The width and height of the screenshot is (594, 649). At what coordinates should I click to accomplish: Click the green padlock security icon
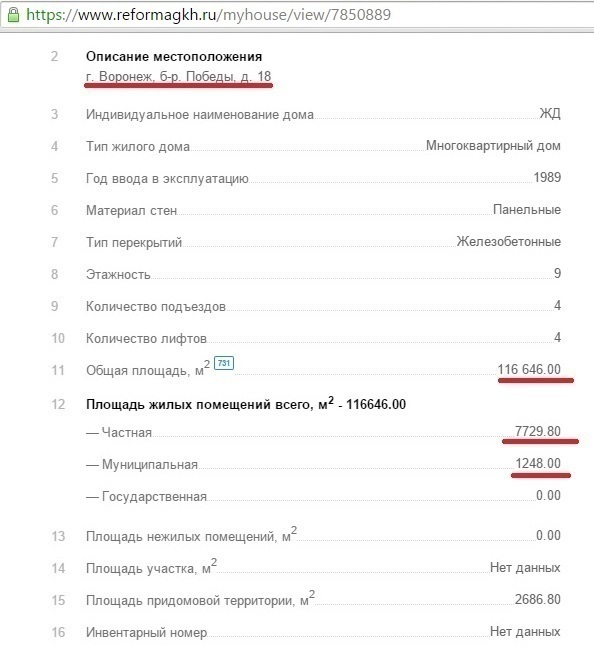pos(13,15)
